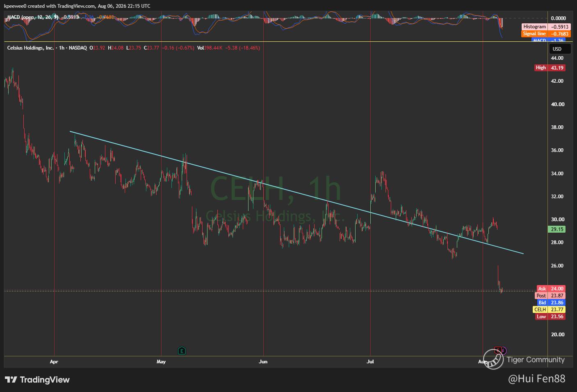Viewport: 577px width, 392px height.
Task: Select the cyan descending trendline
Action: pyautogui.click(x=296, y=193)
